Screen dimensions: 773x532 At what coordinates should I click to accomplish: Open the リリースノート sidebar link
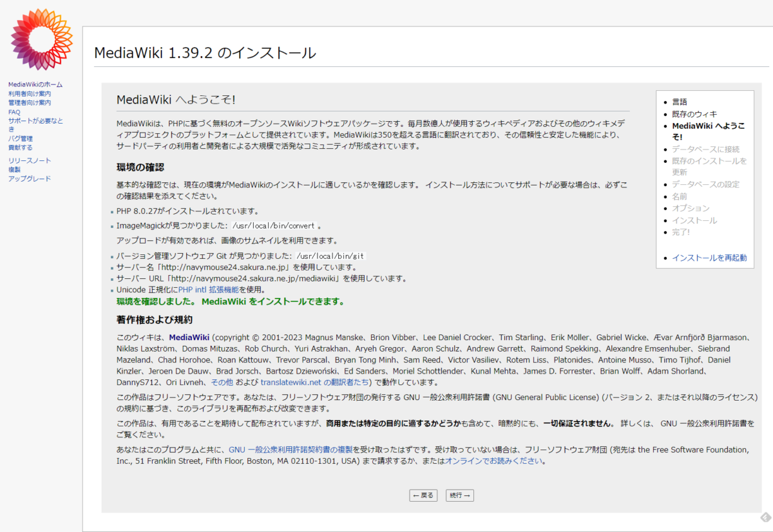pyautogui.click(x=29, y=160)
